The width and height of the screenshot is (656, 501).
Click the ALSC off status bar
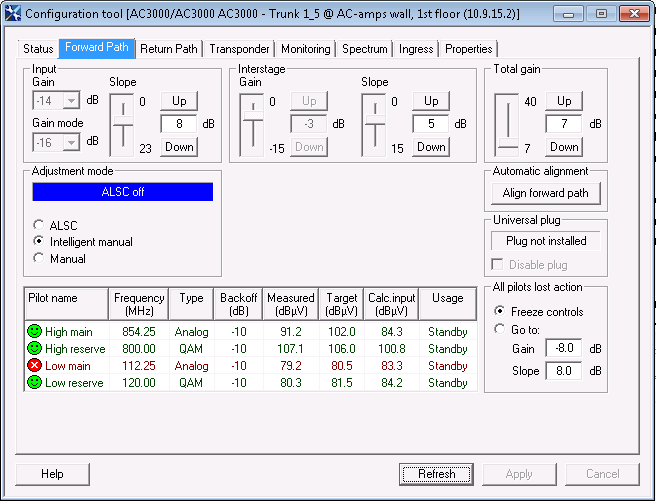pyautogui.click(x=123, y=192)
